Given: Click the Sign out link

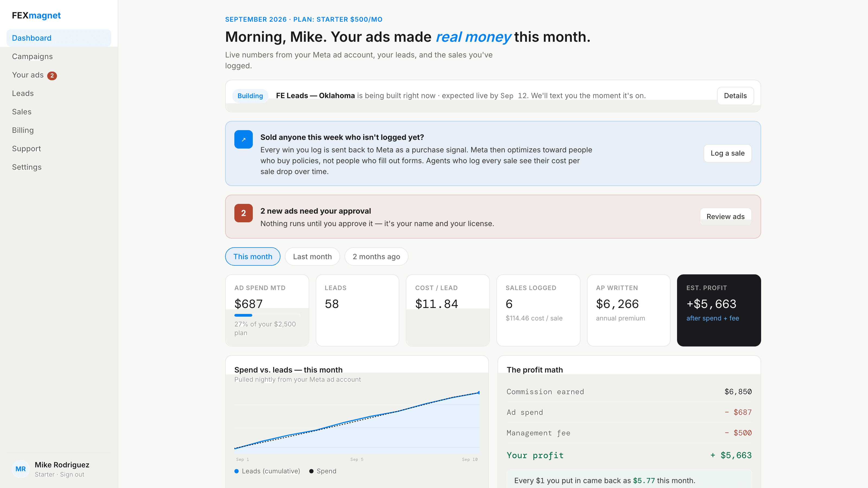Looking at the screenshot, I should (72, 474).
